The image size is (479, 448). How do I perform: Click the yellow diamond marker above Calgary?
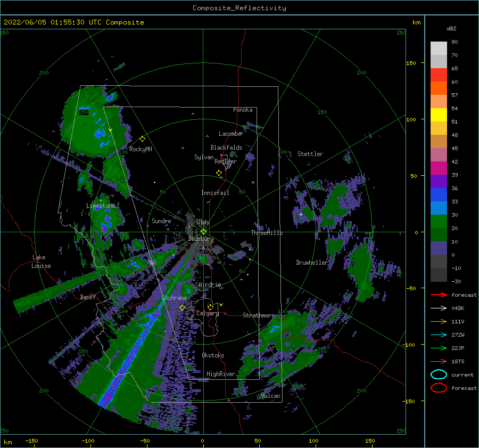click(210, 307)
